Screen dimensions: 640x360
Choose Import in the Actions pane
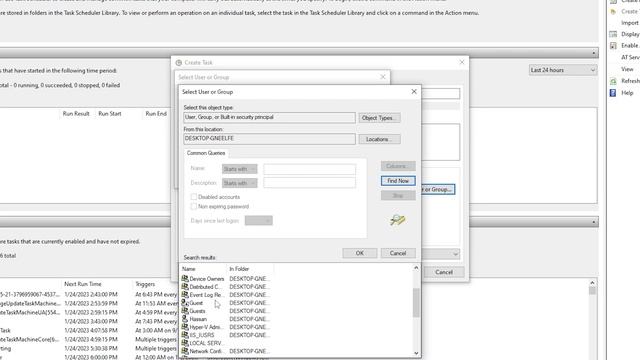(x=630, y=23)
